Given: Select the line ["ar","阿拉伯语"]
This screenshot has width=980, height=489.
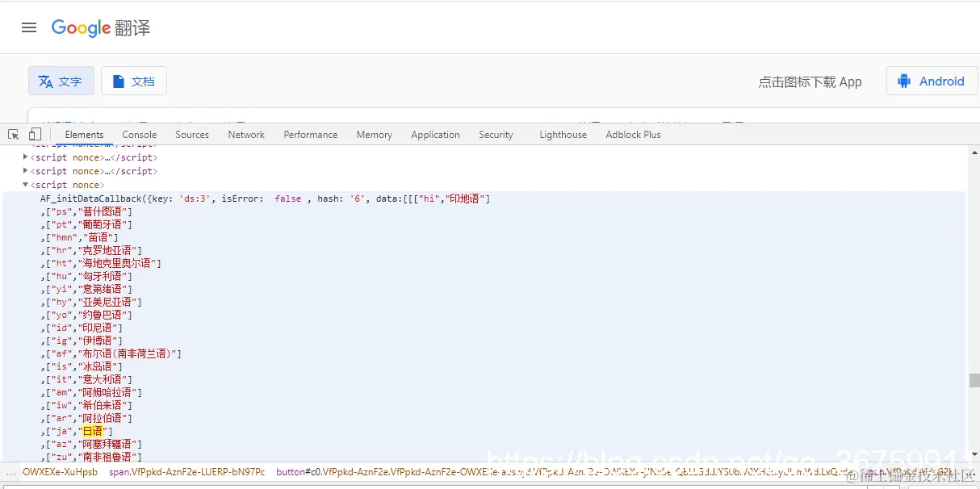Looking at the screenshot, I should click(x=86, y=418).
